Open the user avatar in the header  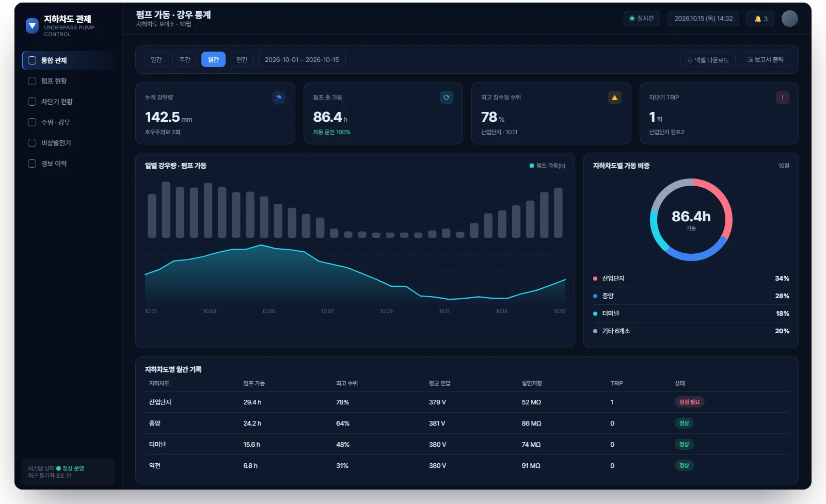pyautogui.click(x=789, y=19)
